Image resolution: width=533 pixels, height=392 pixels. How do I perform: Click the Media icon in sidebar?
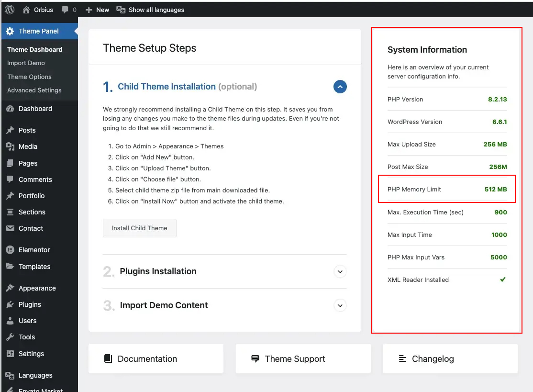(10, 146)
